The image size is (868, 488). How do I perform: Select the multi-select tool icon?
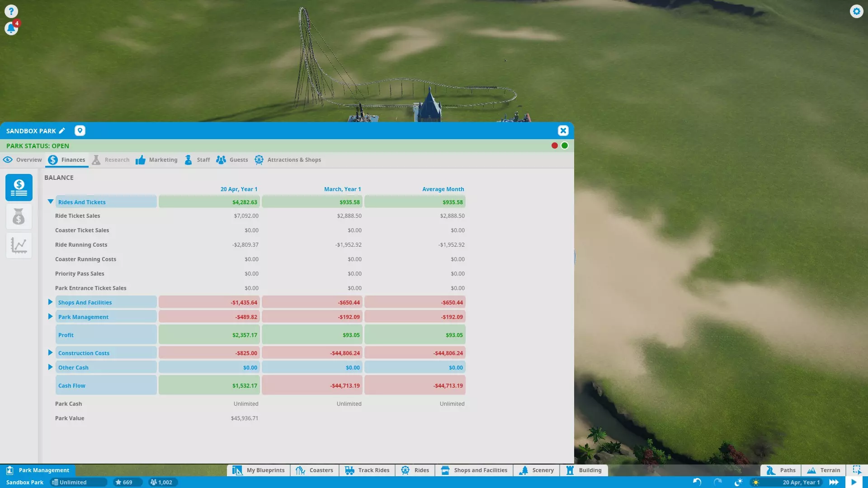click(x=857, y=470)
